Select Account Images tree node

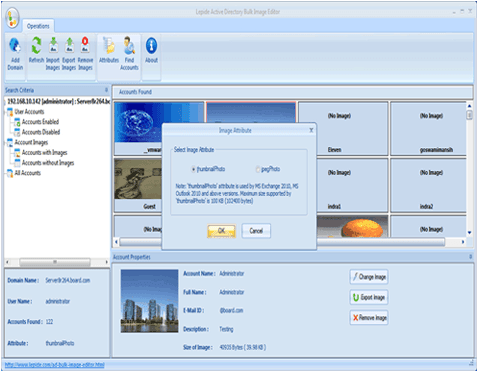(x=31, y=142)
